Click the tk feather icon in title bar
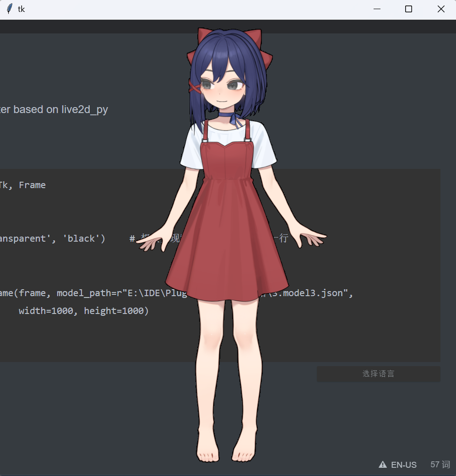 pyautogui.click(x=10, y=9)
